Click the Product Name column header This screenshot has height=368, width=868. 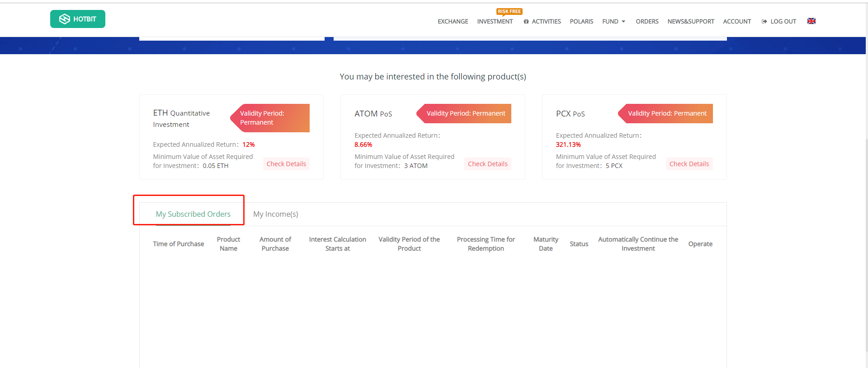pos(228,244)
